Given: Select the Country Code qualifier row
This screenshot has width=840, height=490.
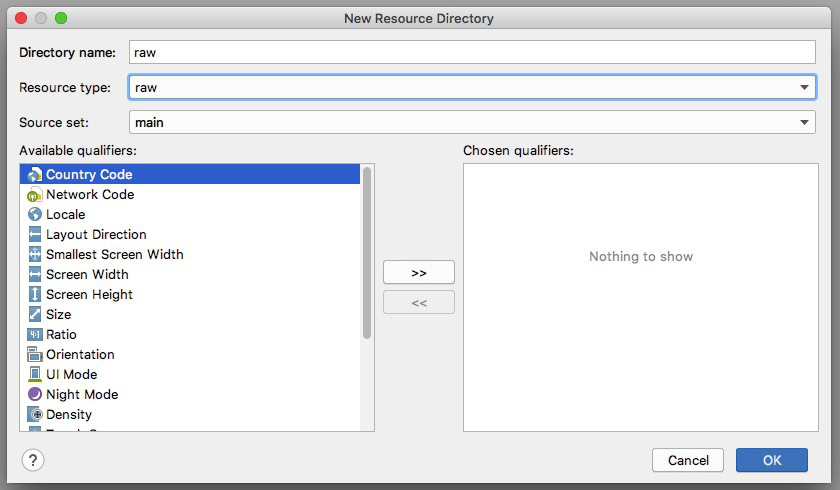Looking at the screenshot, I should pyautogui.click(x=190, y=175).
